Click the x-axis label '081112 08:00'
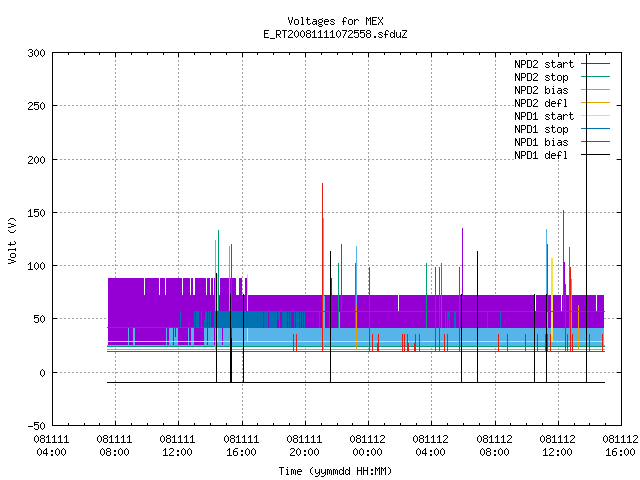 click(x=494, y=446)
